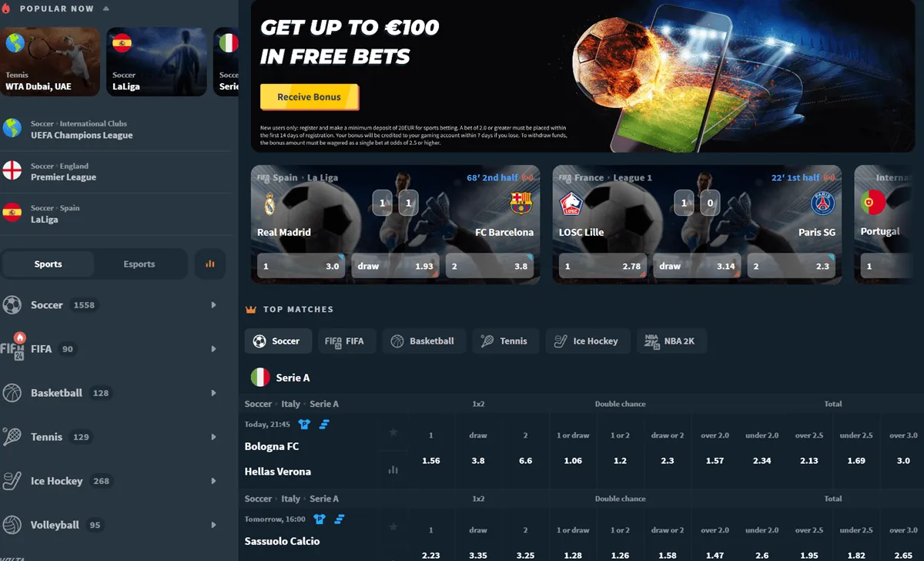Click the Ice Hockey icon in sidebar
Viewport: 924px width, 561px height.
(x=12, y=481)
